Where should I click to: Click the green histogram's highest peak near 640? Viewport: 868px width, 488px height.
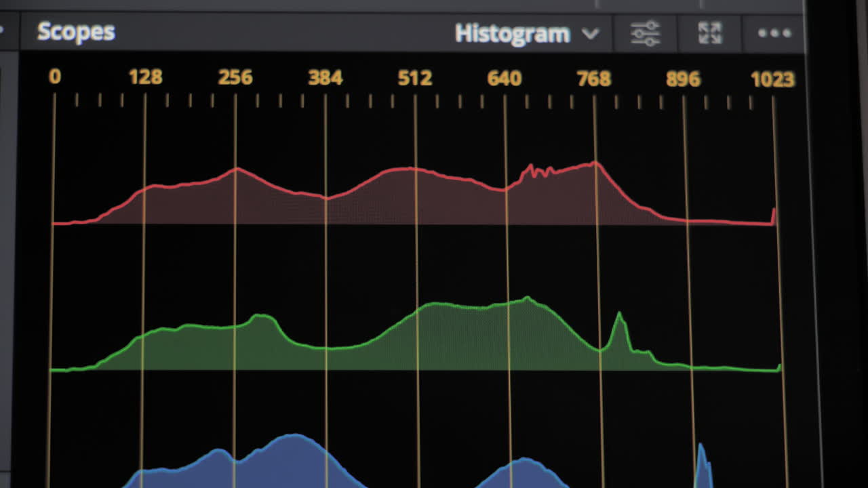(x=527, y=299)
